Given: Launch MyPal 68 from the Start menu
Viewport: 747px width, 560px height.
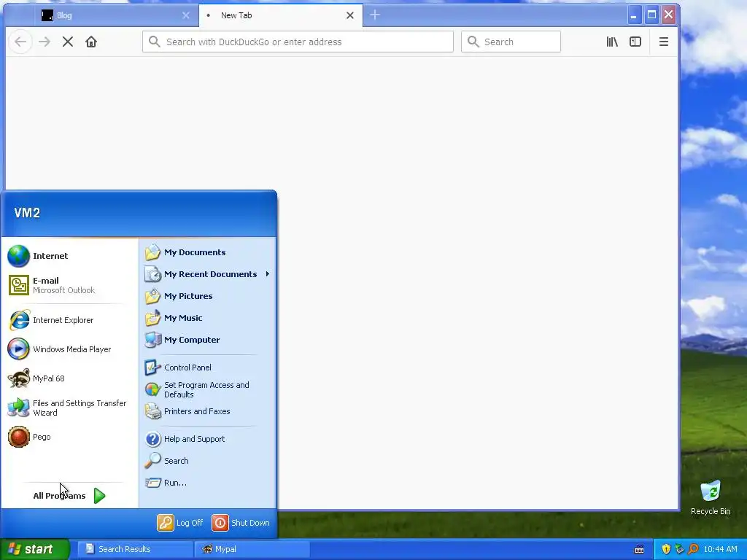Looking at the screenshot, I should [69, 378].
